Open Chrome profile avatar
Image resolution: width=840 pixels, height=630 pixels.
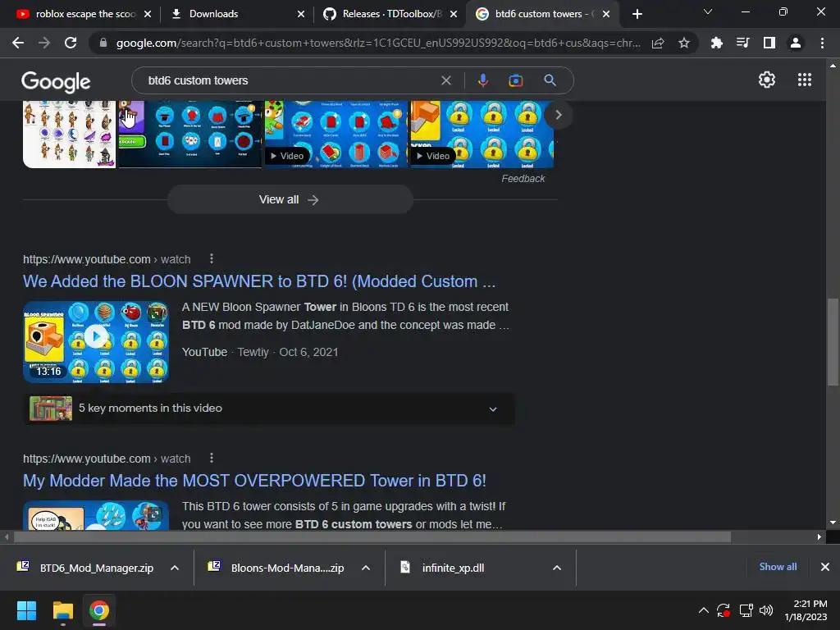tap(795, 43)
